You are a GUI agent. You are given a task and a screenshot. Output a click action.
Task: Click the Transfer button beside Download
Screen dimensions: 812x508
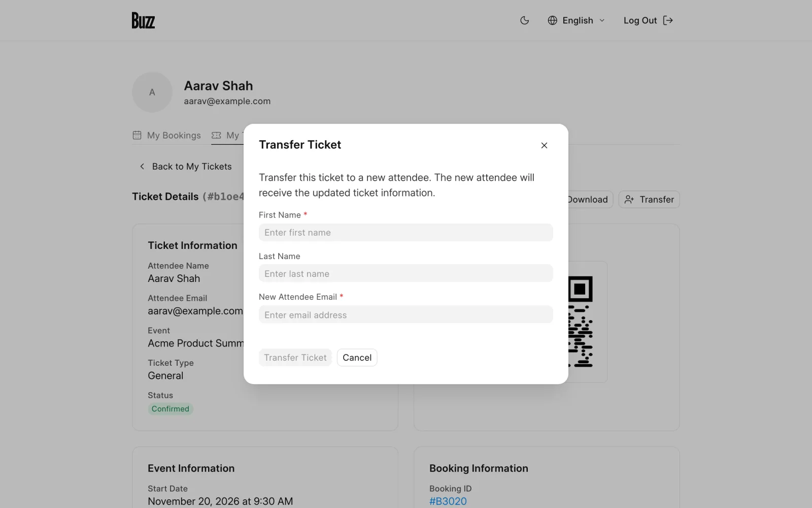click(x=649, y=200)
